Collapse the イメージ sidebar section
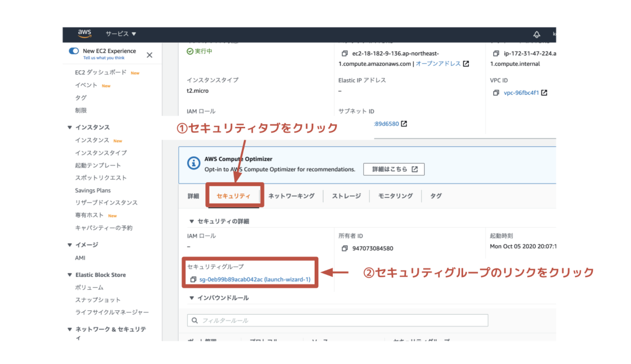 click(x=70, y=245)
